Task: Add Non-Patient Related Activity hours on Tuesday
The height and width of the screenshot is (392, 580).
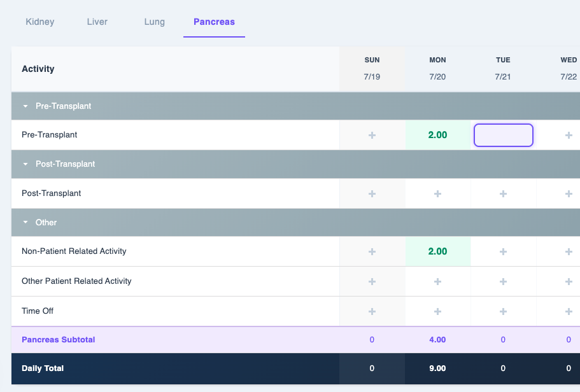Action: coord(503,252)
